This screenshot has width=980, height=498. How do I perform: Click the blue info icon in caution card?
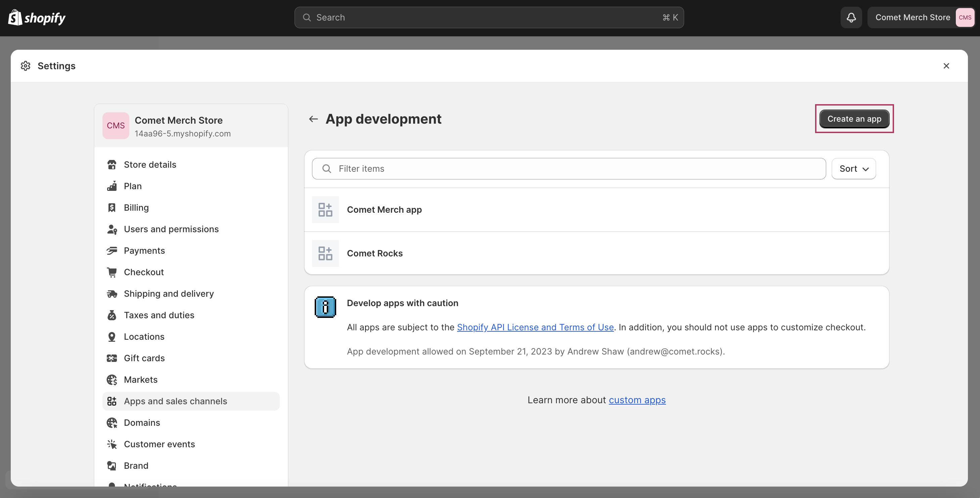tap(325, 307)
